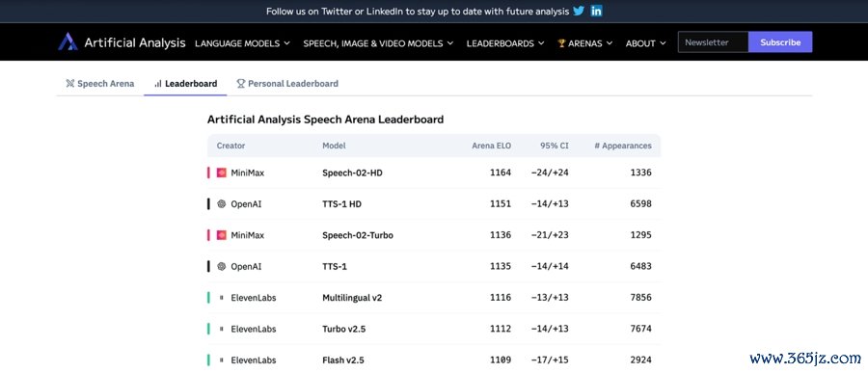Sort by the Arena ELO column header
This screenshot has width=868, height=373.
coord(492,147)
